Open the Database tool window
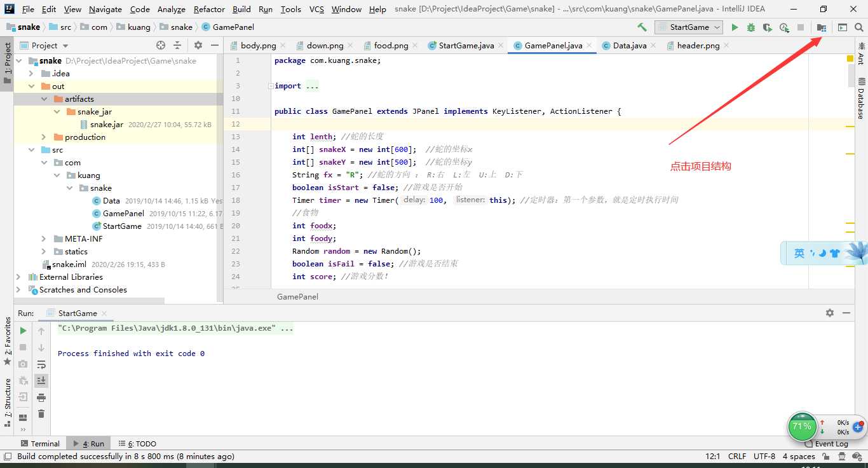868x468 pixels. 861,99
